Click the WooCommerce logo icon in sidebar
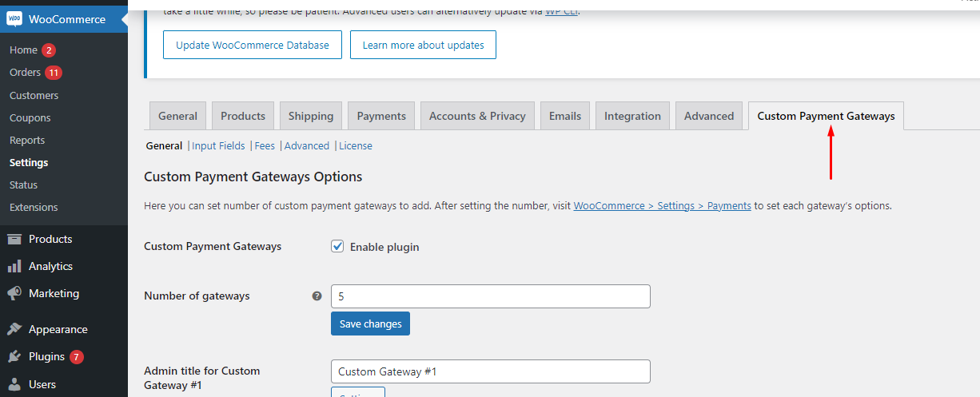The width and height of the screenshot is (980, 397). [14, 19]
